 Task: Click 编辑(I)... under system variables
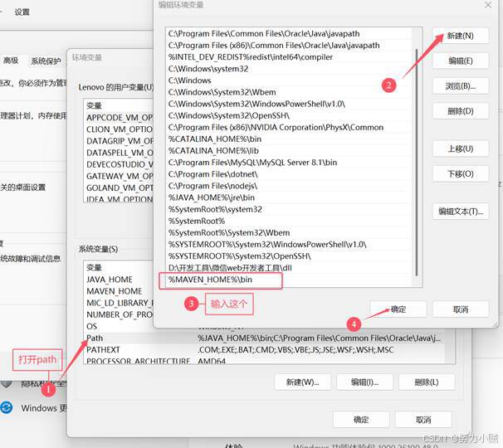[364, 382]
